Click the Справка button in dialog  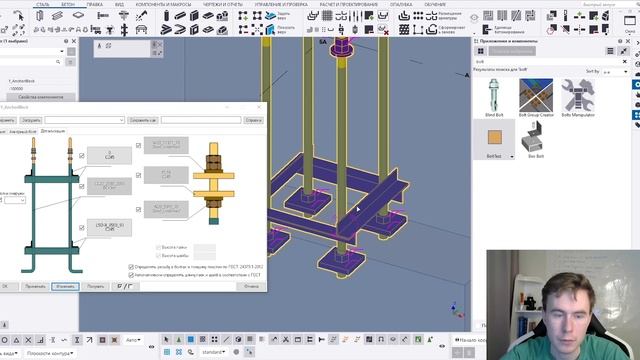coord(253,120)
